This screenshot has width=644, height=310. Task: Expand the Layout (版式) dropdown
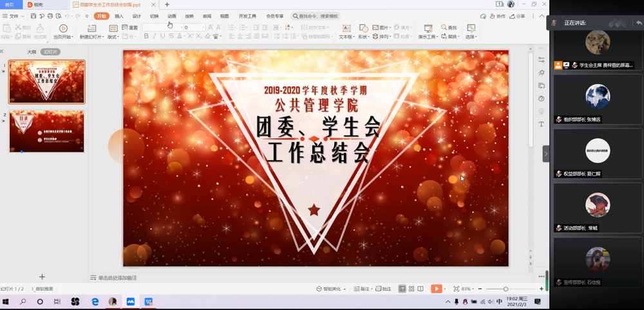[113, 37]
